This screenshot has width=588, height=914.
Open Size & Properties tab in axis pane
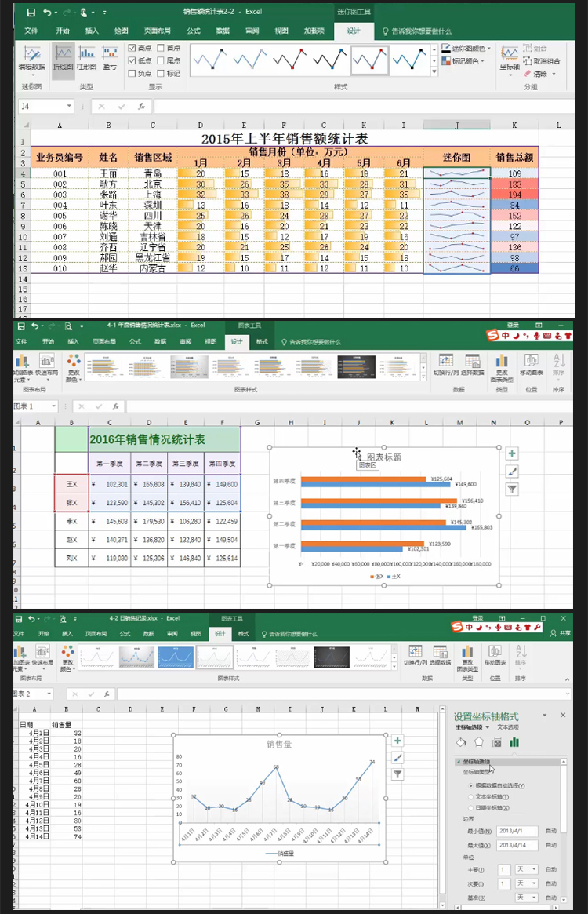[x=496, y=742]
